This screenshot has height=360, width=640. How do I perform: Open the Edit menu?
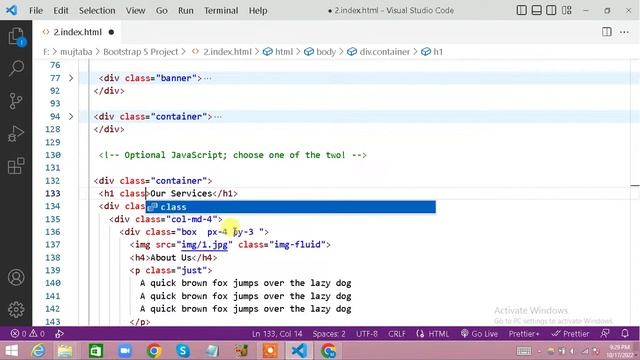pos(61,11)
